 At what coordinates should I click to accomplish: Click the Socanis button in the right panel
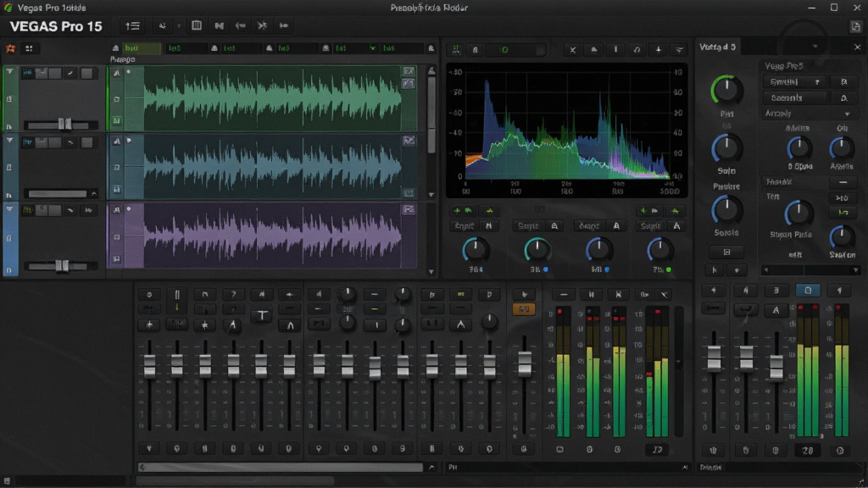[x=794, y=98]
